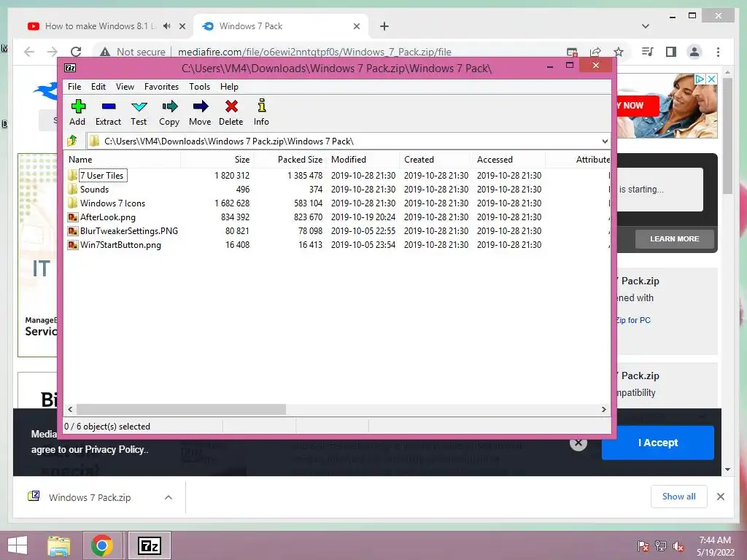Click the Not secure site warning
The width and height of the screenshot is (747, 560).
tap(133, 52)
